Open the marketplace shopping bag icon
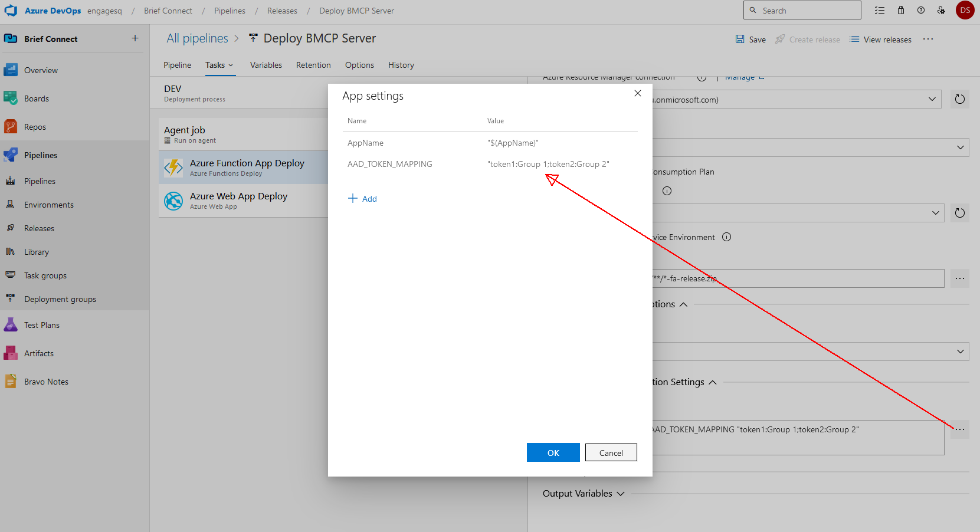 point(901,11)
